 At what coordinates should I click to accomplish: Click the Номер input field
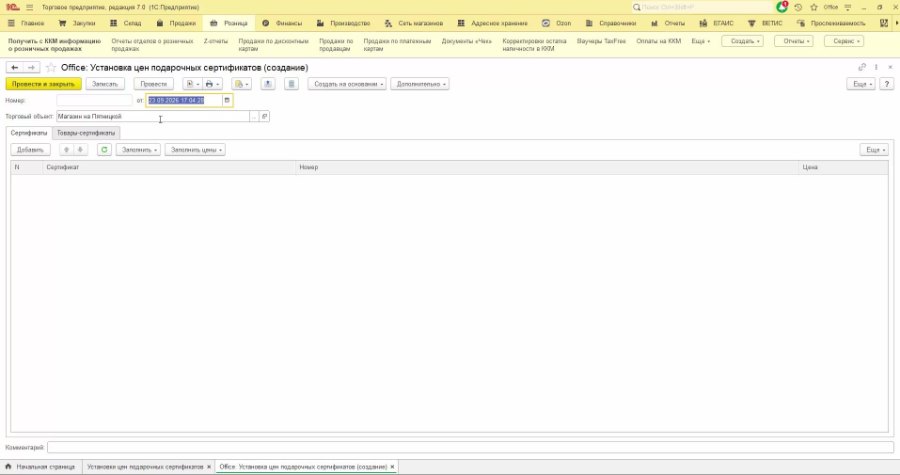tap(95, 100)
